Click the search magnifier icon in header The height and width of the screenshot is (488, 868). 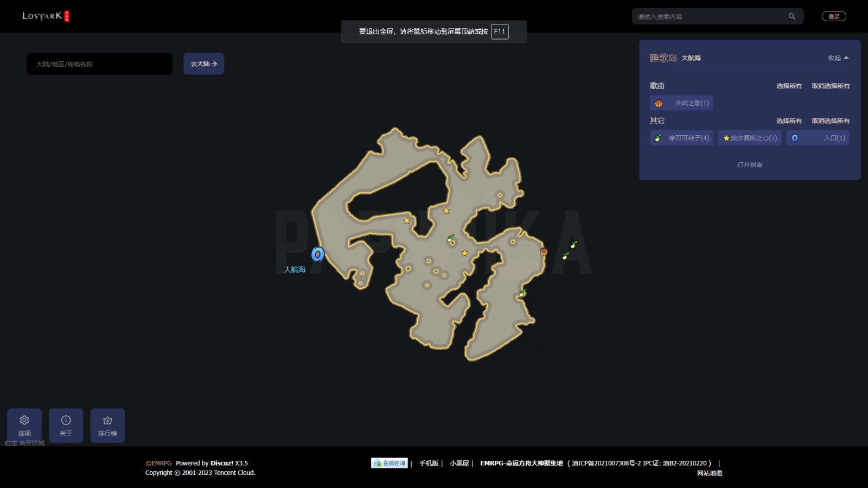[792, 16]
